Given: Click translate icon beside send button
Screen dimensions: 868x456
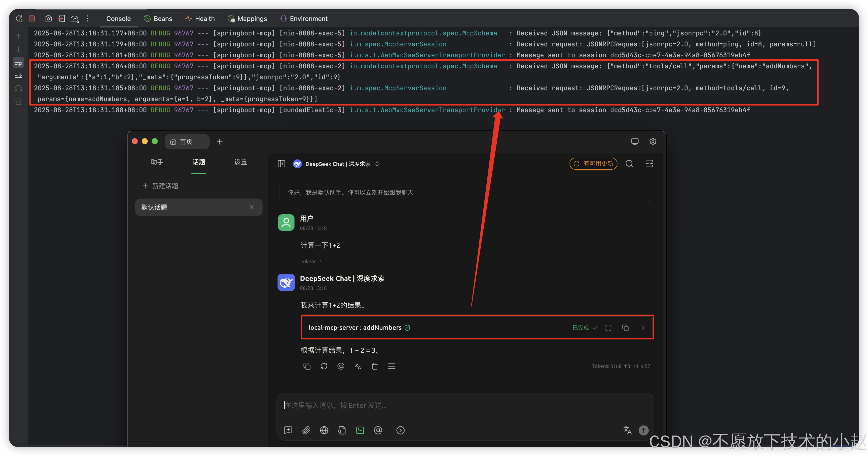Looking at the screenshot, I should click(x=627, y=430).
